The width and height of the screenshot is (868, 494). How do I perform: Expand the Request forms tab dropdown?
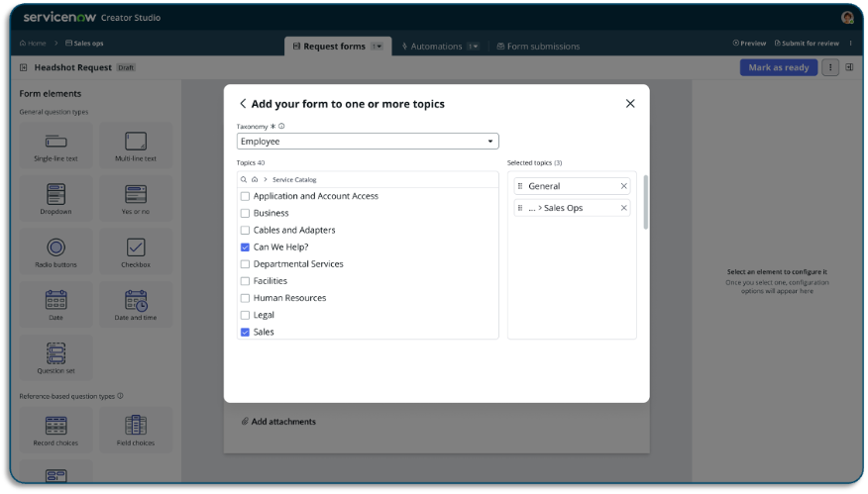coord(378,47)
